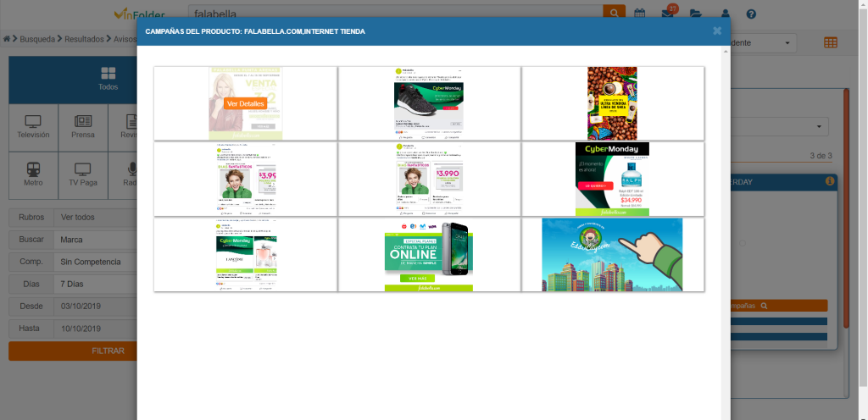Select the Televisión media filter

(x=33, y=128)
